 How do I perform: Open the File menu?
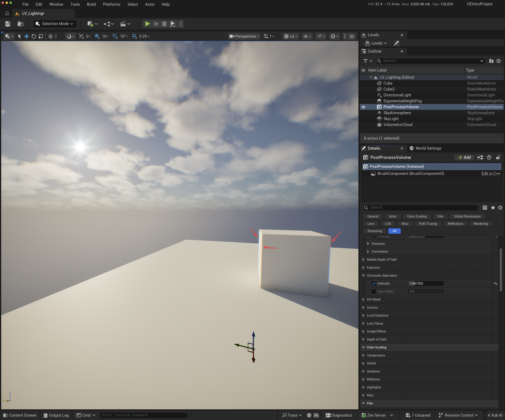tap(25, 4)
